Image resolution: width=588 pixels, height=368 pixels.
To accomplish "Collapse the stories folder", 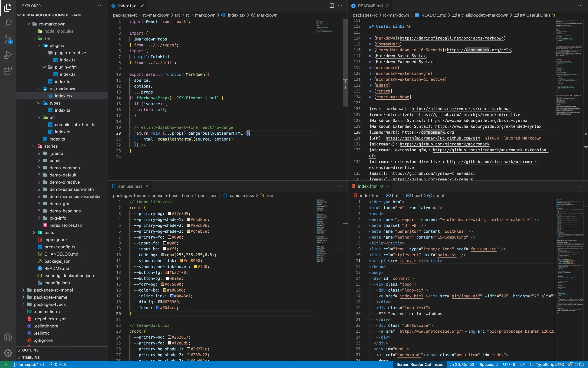I will pos(51,146).
